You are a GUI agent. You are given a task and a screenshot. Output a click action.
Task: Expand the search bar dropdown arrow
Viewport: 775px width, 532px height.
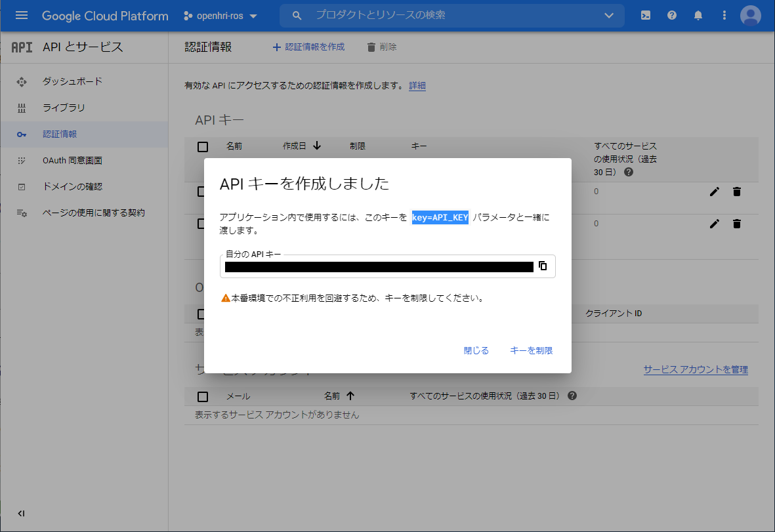coord(609,15)
